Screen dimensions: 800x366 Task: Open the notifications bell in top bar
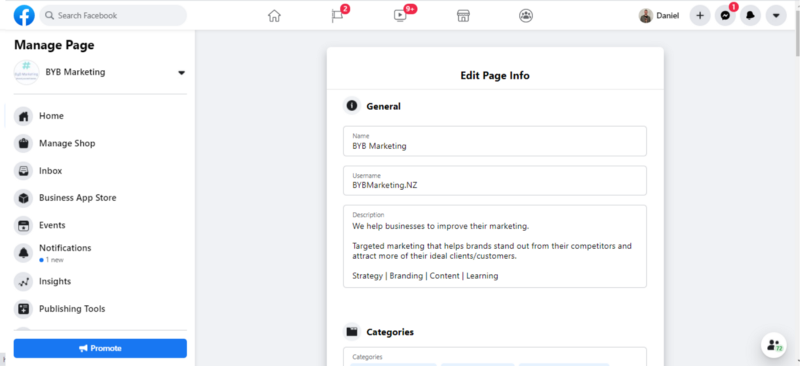(x=751, y=16)
